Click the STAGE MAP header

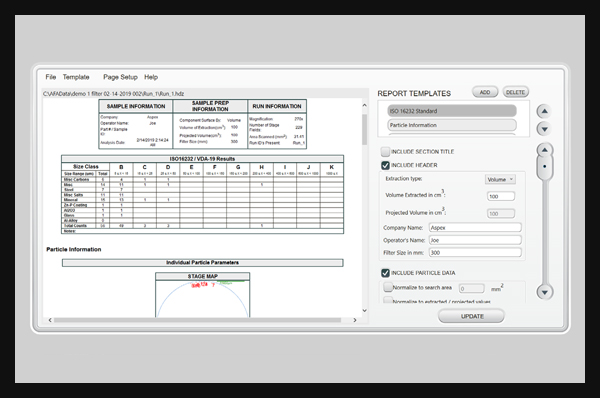pyautogui.click(x=202, y=276)
